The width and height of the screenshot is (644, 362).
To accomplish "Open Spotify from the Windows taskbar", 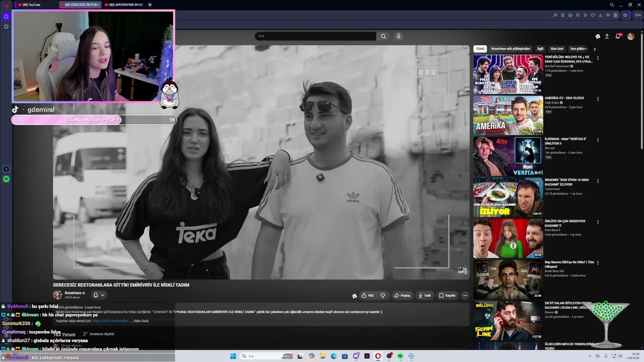I will point(400,356).
